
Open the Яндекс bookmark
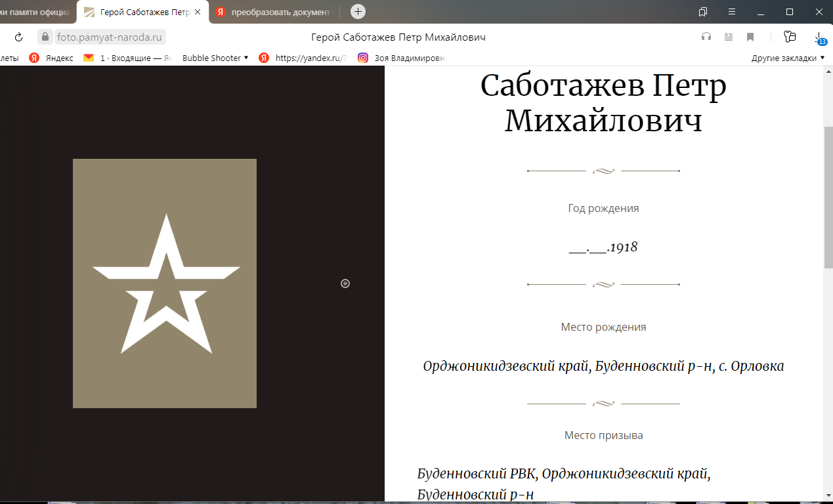(52, 58)
